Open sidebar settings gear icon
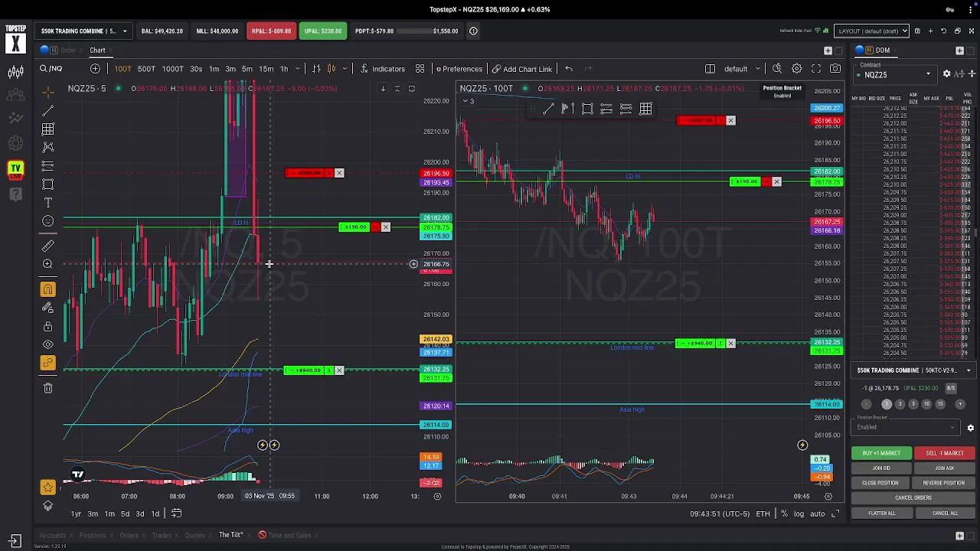The width and height of the screenshot is (980, 551). tap(15, 143)
